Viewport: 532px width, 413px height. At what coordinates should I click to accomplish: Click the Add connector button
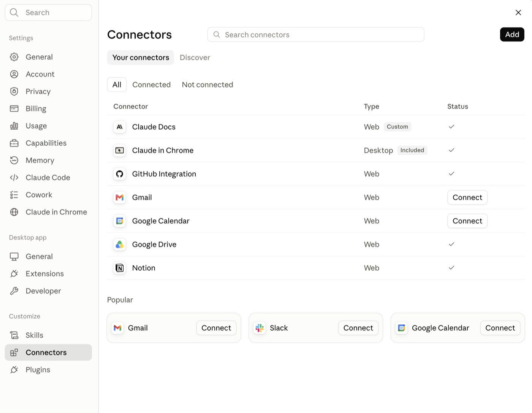(x=512, y=35)
